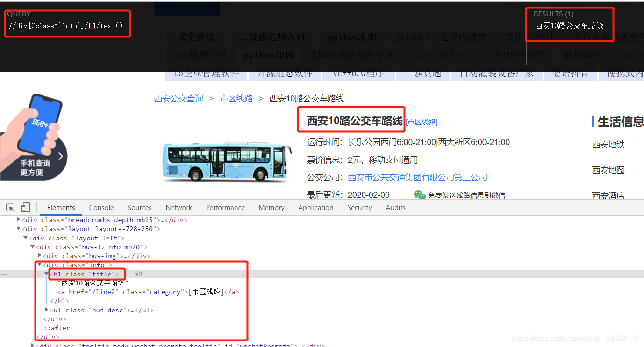Click the 最后更新 2020-02-09 text
Viewport: 644px width, 347px height.
tap(348, 195)
